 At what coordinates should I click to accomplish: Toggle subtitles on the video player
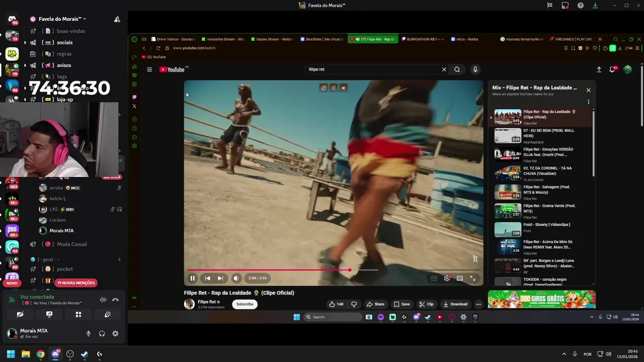[434, 278]
